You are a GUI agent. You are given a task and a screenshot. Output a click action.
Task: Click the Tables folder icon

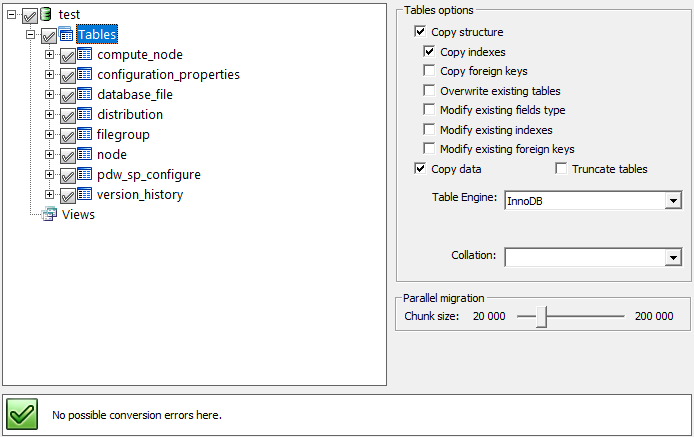click(65, 35)
